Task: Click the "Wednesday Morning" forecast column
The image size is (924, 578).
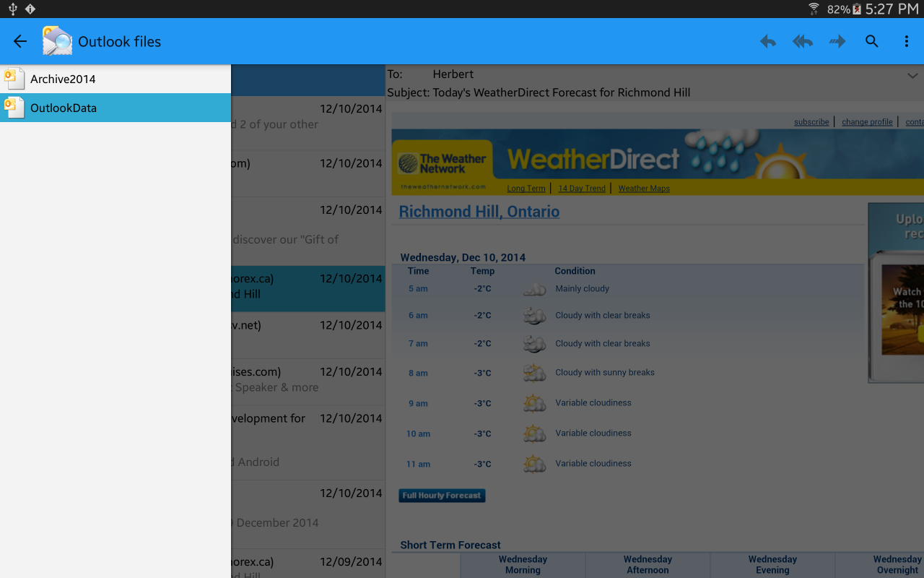Action: point(523,565)
